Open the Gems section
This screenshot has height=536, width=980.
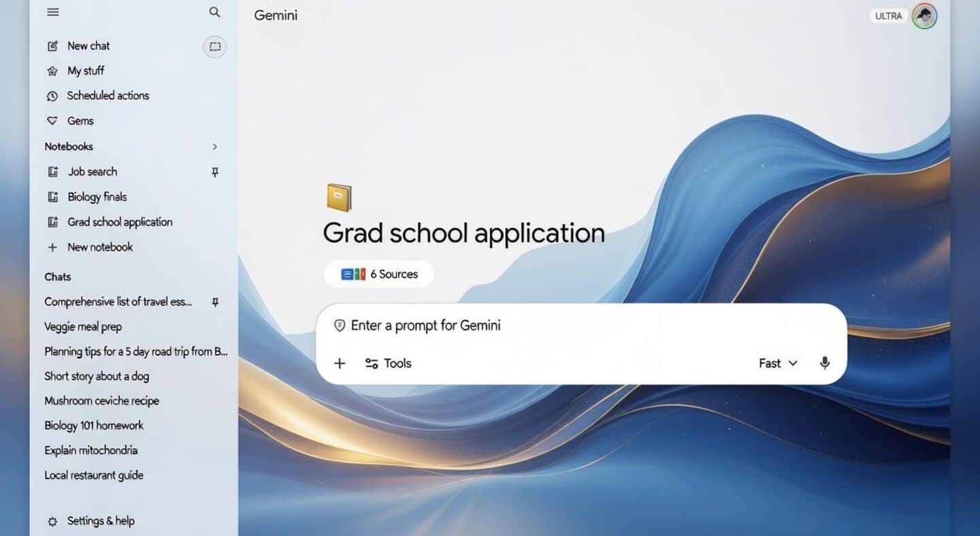[80, 121]
